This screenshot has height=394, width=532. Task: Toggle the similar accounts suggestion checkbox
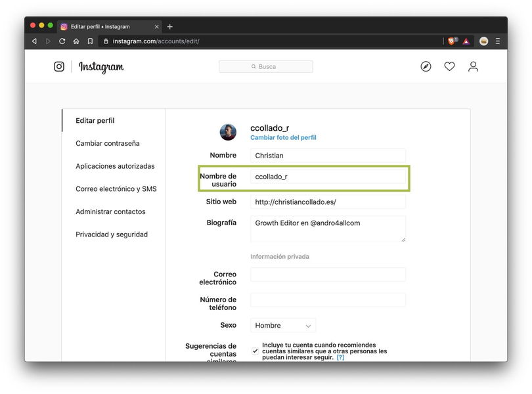click(x=255, y=351)
